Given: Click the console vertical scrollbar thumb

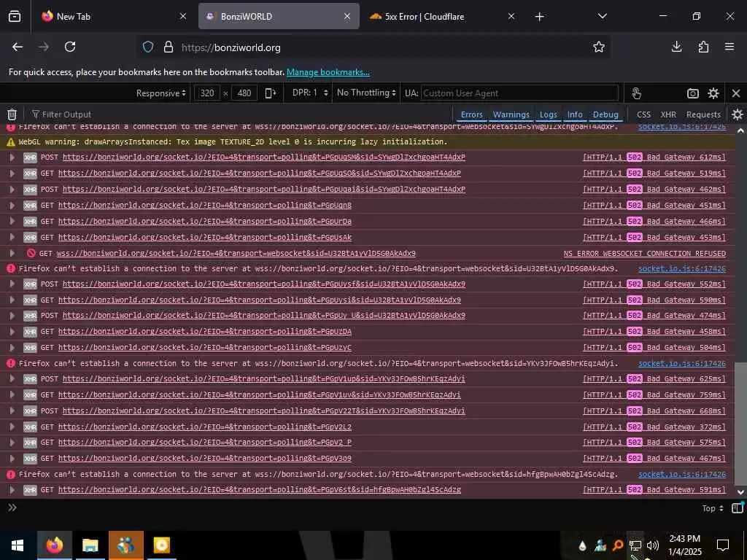Looking at the screenshot, I should pos(740,423).
